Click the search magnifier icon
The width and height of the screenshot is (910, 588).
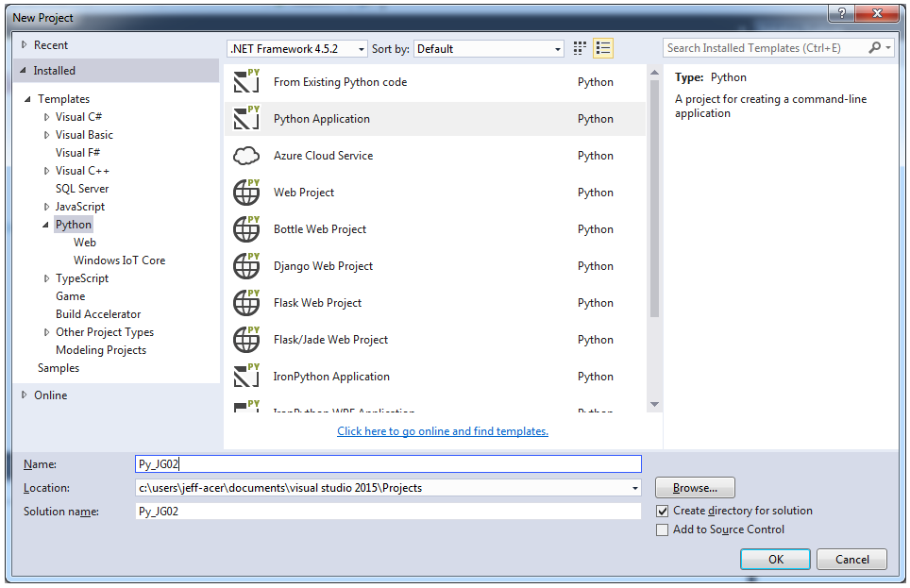874,47
